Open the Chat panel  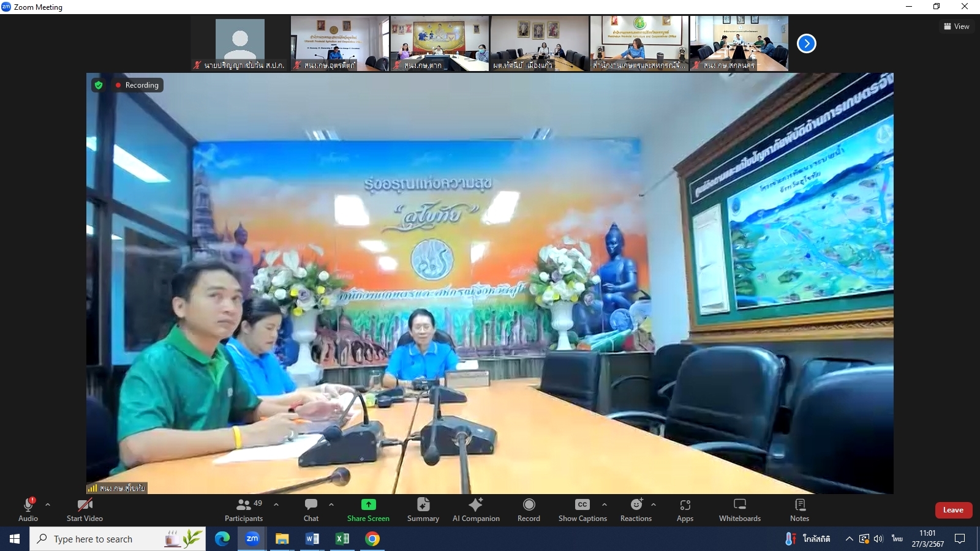point(311,510)
